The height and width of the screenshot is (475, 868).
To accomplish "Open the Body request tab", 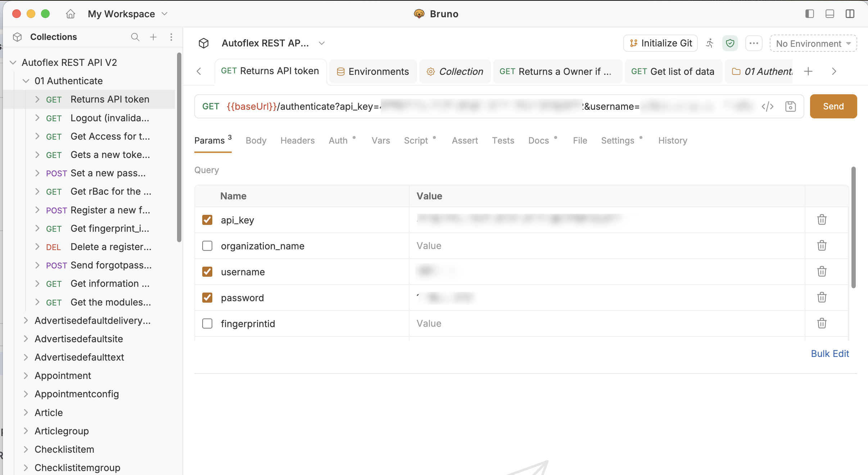I will tap(256, 141).
